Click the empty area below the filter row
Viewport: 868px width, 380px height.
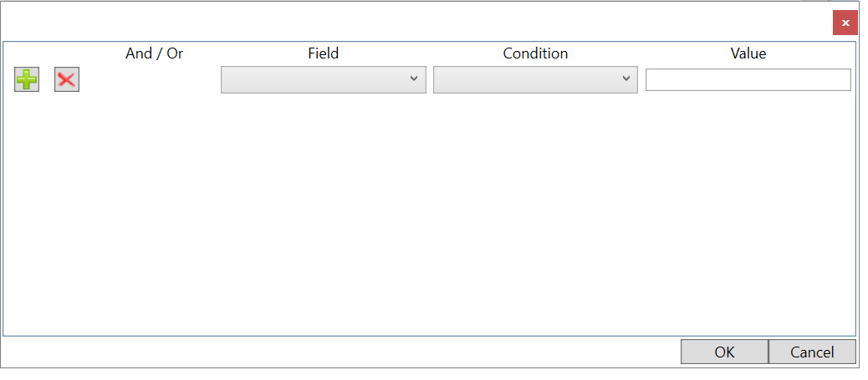[x=429, y=215]
